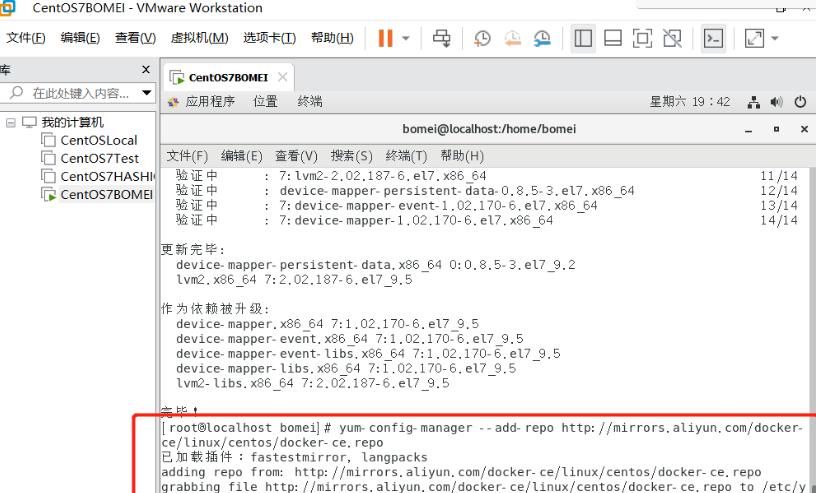Select the CentOSLocal virtual machine

coord(99,141)
